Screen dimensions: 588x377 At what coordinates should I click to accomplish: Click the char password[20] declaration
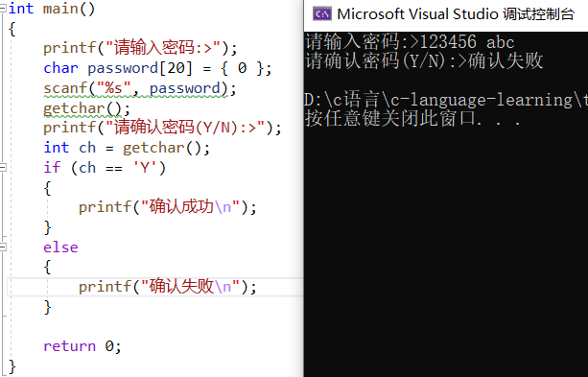click(x=157, y=69)
